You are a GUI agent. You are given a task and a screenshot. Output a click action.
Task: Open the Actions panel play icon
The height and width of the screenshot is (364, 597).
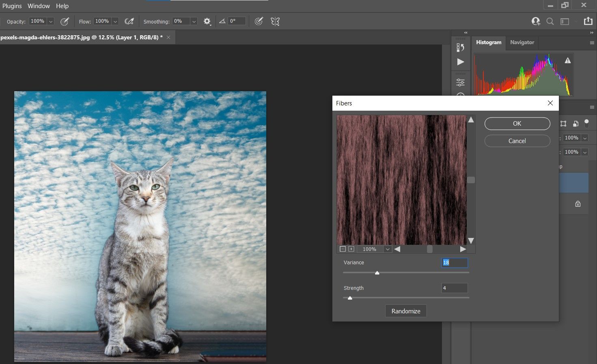click(x=460, y=62)
